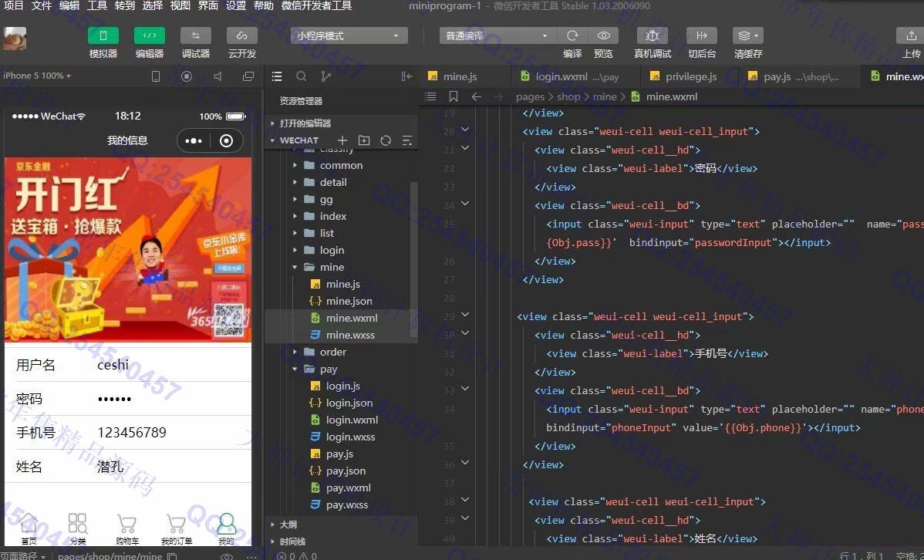Open the source control icon
Screen dimensions: 924x560
326,76
